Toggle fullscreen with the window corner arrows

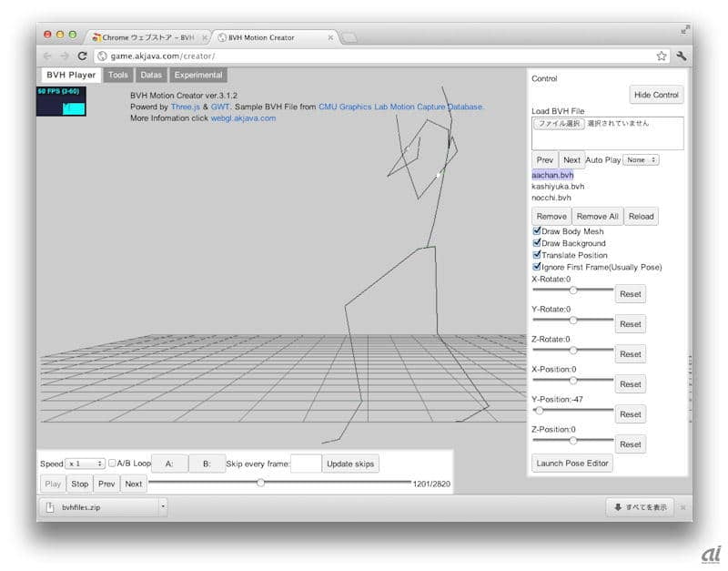(685, 29)
